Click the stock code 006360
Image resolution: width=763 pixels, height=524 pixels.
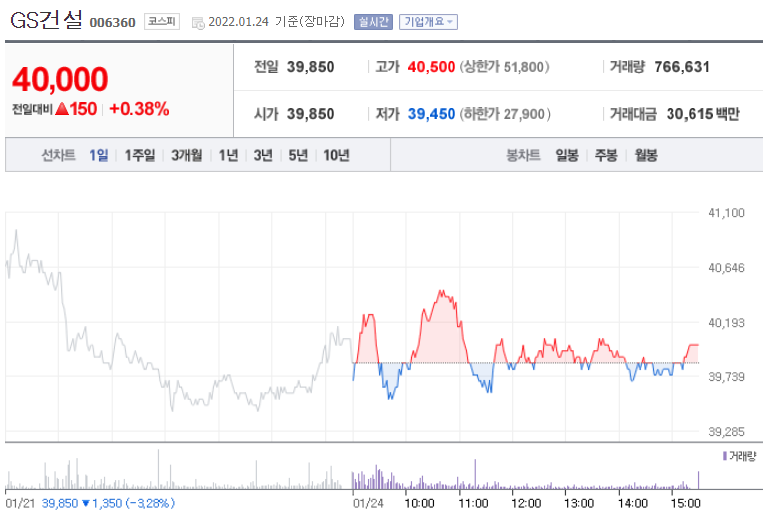click(112, 23)
